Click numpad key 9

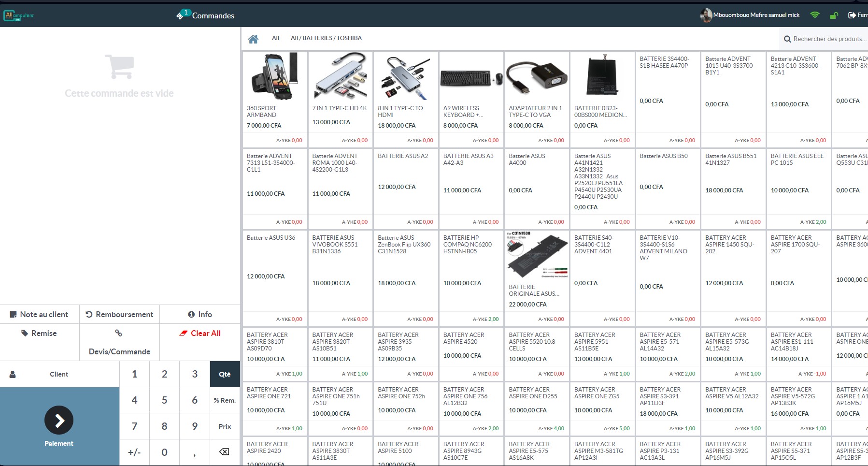coord(195,426)
